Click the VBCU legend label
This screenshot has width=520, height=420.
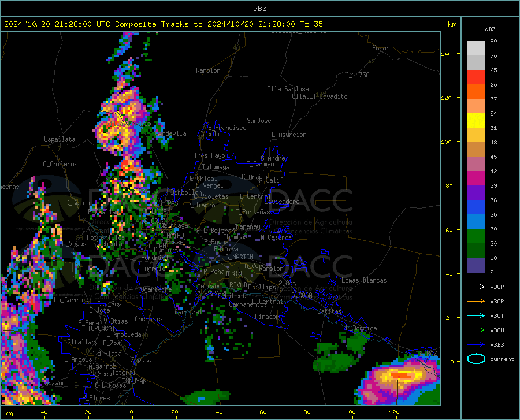[x=497, y=330]
